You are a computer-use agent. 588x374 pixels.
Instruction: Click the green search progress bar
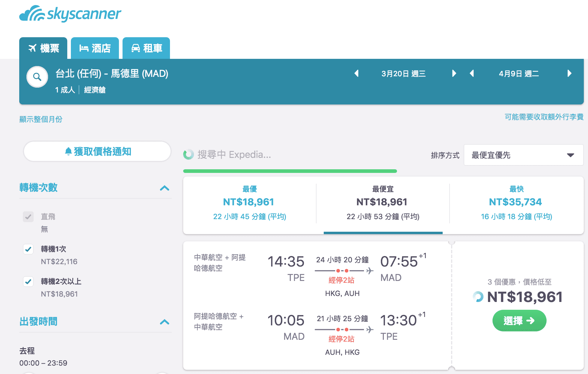pyautogui.click(x=290, y=171)
